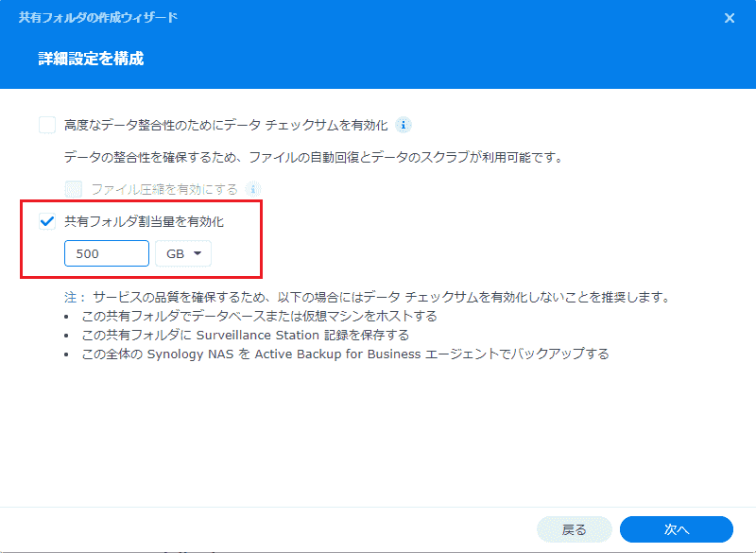Click the 共有フォルダ割当量を有効化 label
The width and height of the screenshot is (756, 553).
pos(145,222)
